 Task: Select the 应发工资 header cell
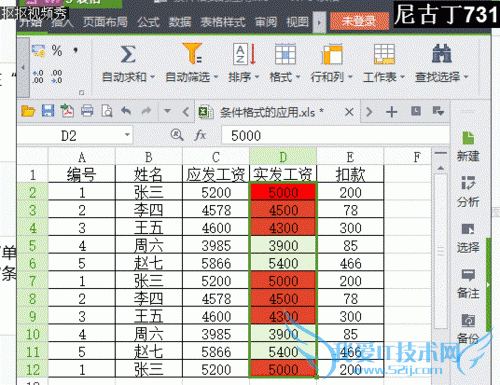[216, 174]
